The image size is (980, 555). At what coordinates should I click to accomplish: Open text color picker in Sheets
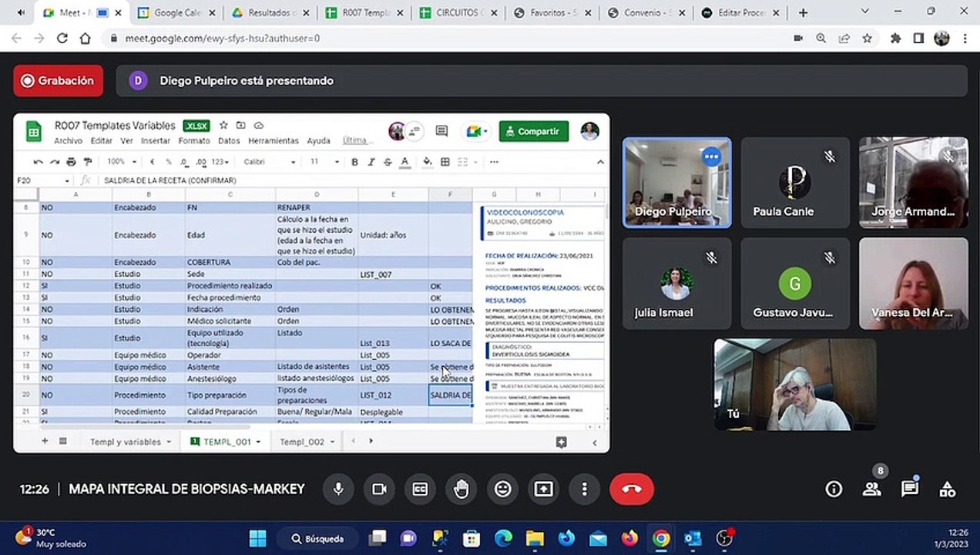click(404, 162)
